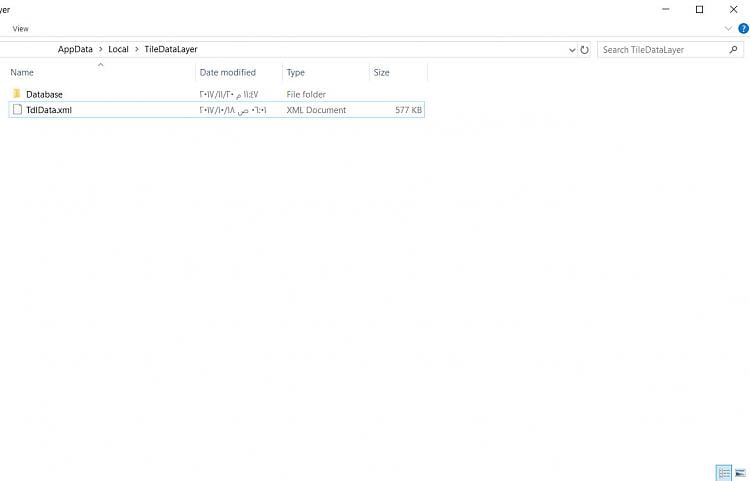Click the AppData breadcrumb segment
Image resolution: width=750 pixels, height=481 pixels.
coord(75,49)
